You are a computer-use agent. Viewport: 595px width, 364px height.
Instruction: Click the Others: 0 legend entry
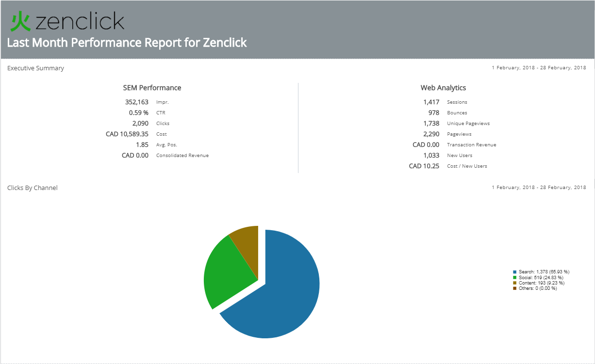point(538,288)
